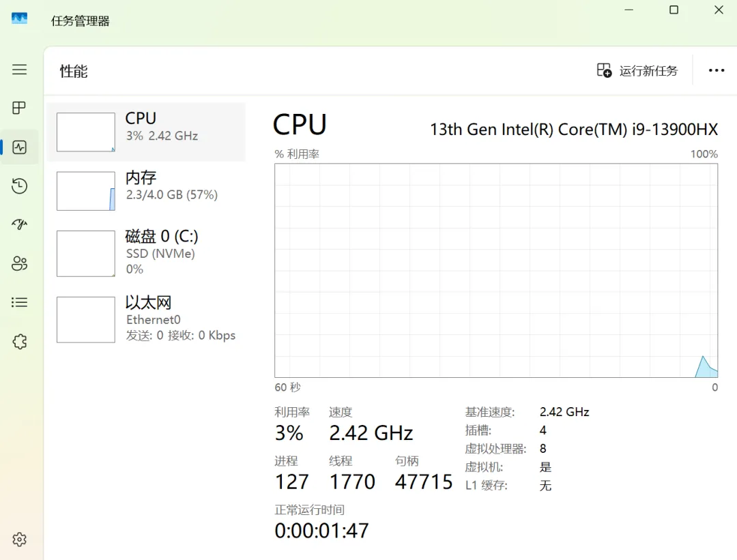Image resolution: width=737 pixels, height=560 pixels.
Task: Select the 以太网 entry
Action: tap(146, 319)
